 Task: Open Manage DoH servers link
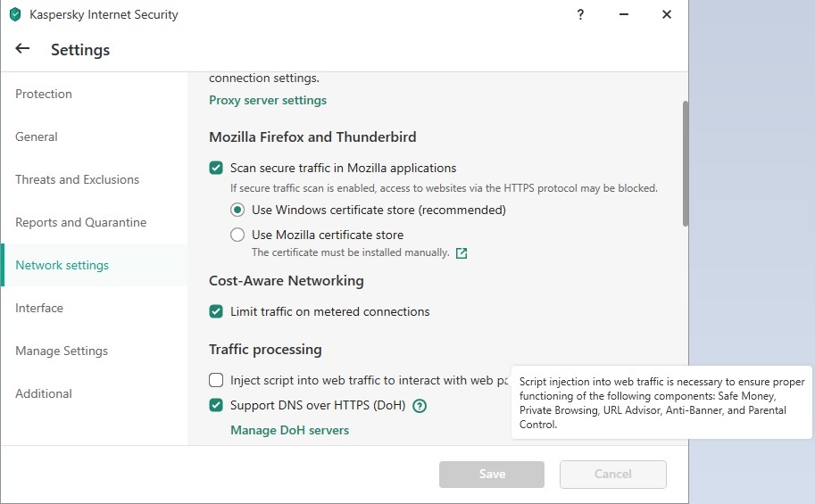pos(289,431)
